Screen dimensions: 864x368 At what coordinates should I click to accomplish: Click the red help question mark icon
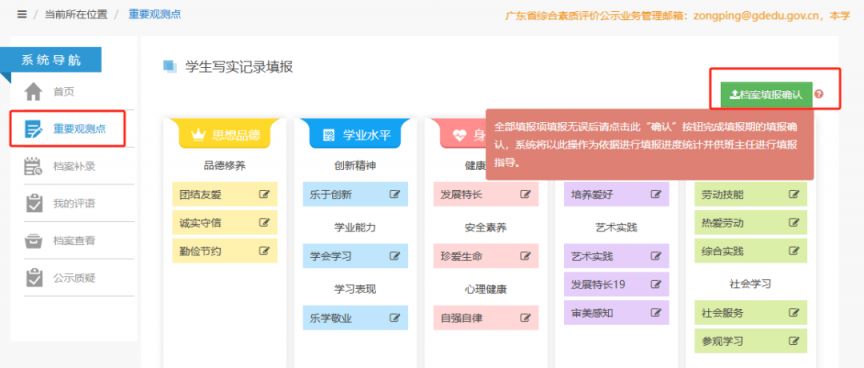click(x=819, y=94)
